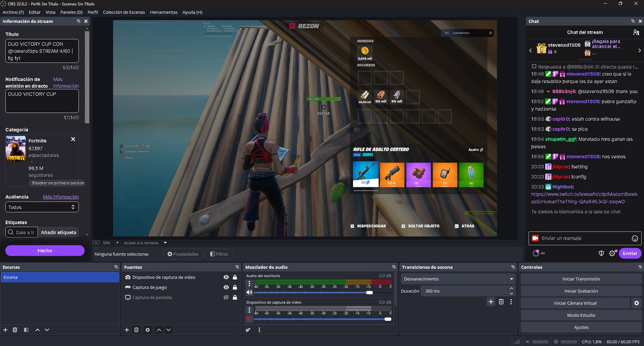This screenshot has height=346, width=644.
Task: Unlock Captura de juego source lock
Action: click(x=235, y=287)
